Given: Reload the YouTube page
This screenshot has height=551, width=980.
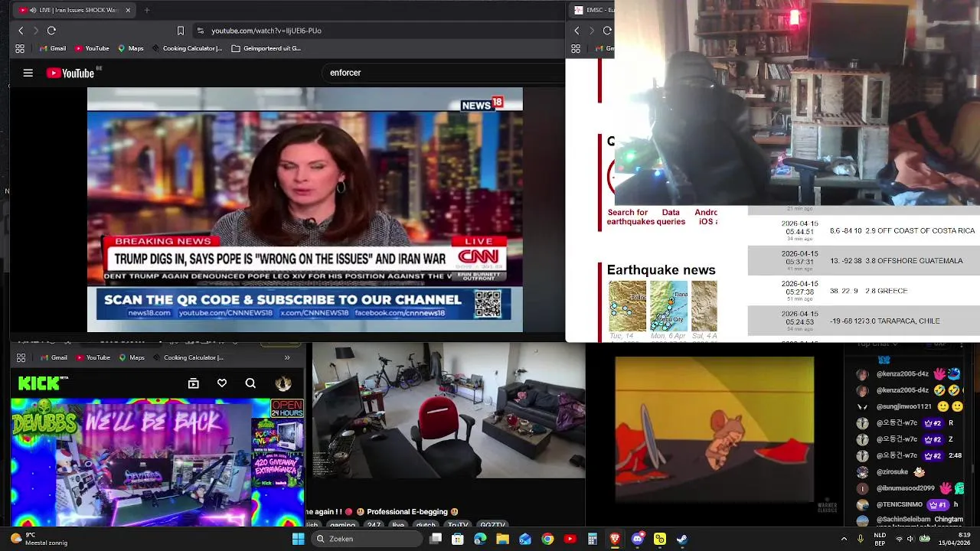Looking at the screenshot, I should coord(51,31).
